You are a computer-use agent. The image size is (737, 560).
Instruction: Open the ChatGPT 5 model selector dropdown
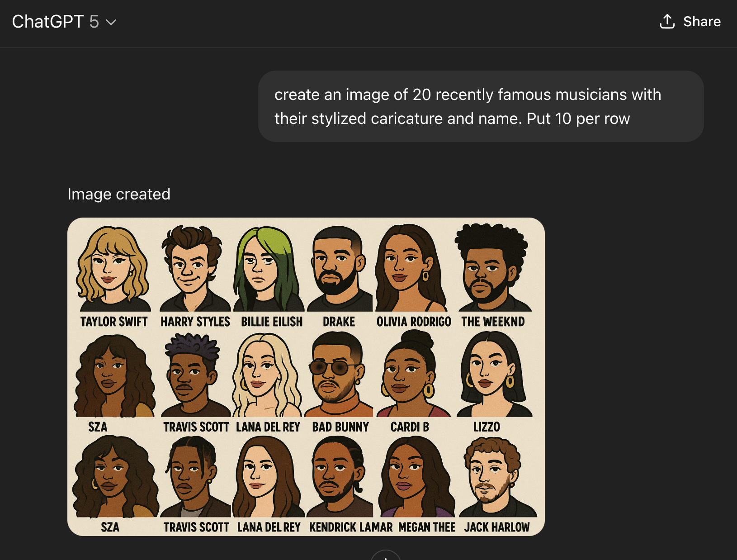(64, 22)
